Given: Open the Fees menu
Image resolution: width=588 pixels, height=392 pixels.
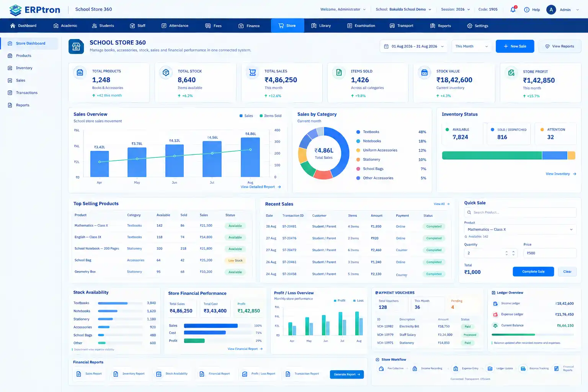Looking at the screenshot, I should click(x=214, y=26).
